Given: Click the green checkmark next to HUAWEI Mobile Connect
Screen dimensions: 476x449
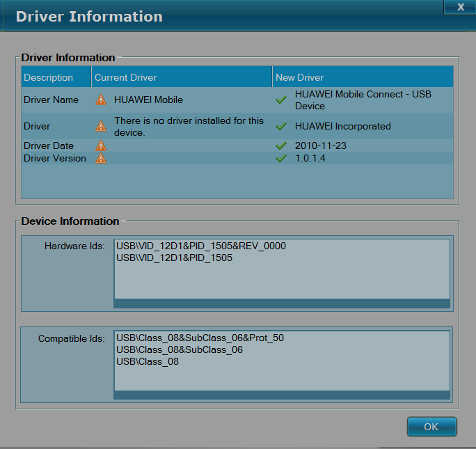Looking at the screenshot, I should [281, 100].
